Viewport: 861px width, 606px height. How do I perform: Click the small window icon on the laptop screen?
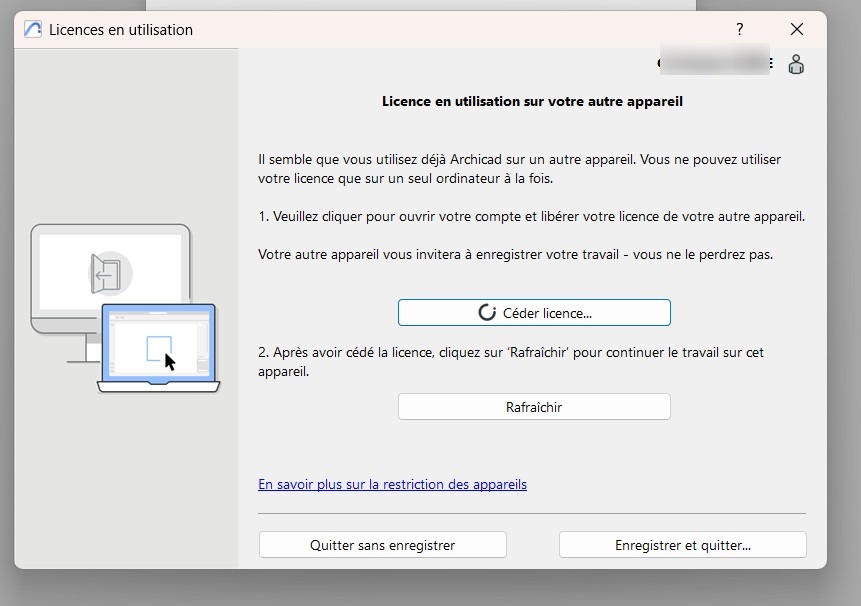(x=157, y=345)
